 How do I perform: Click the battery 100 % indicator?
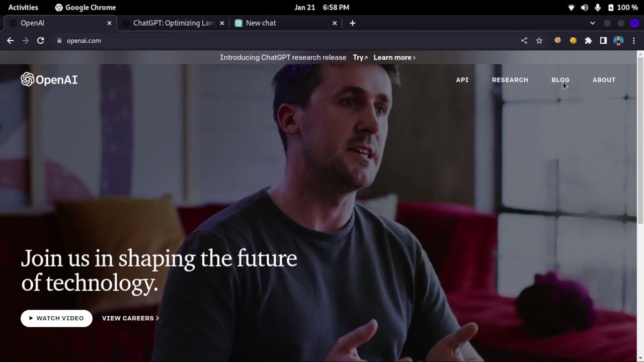(623, 8)
